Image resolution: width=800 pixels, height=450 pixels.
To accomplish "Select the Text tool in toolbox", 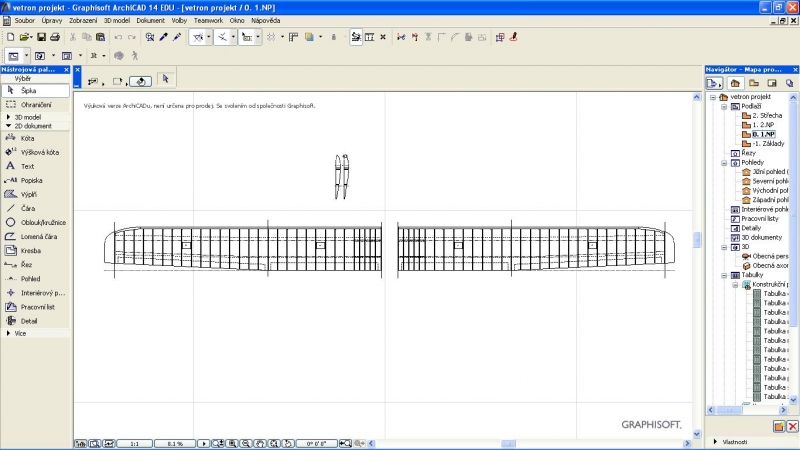I will (x=27, y=166).
